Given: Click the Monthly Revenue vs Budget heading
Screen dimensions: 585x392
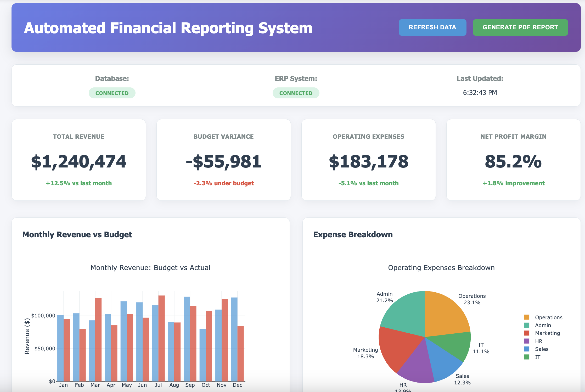Looking at the screenshot, I should (x=77, y=234).
